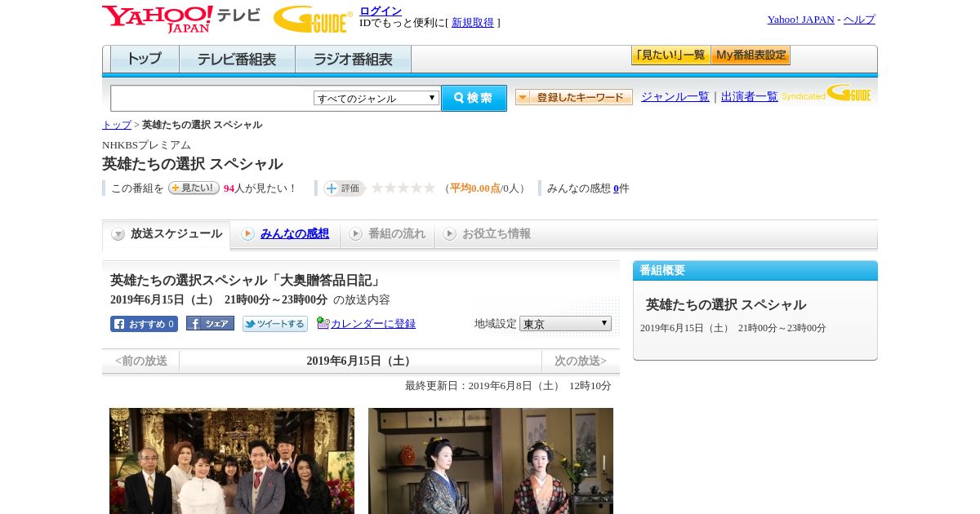Go to 次の放送> next broadcast

pos(581,361)
